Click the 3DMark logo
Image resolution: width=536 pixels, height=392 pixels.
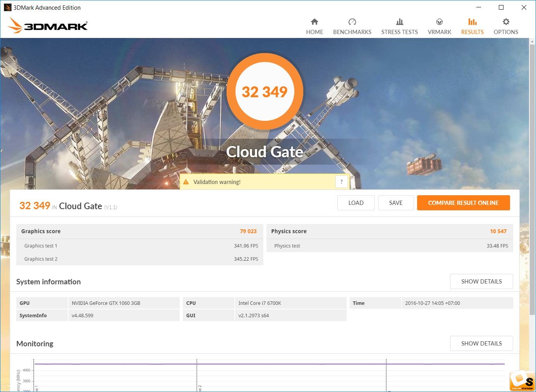click(x=47, y=26)
